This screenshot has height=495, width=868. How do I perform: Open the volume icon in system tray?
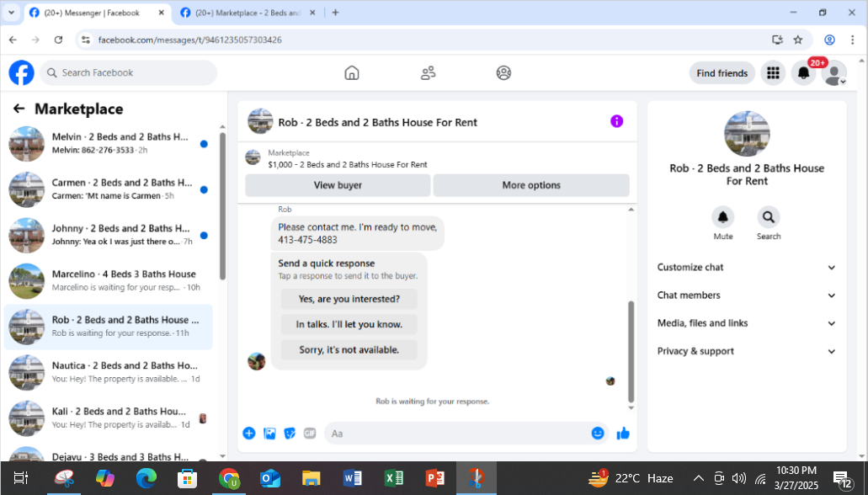tap(738, 478)
